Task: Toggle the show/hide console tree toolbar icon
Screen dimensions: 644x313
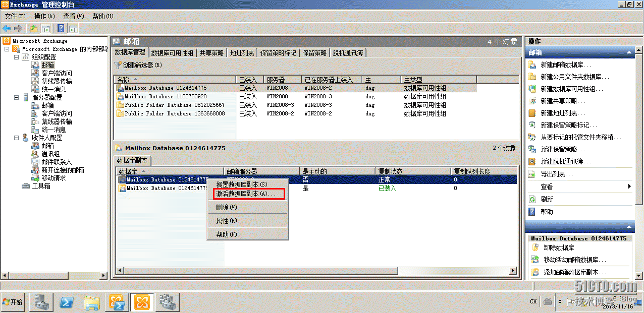Action: (46, 28)
